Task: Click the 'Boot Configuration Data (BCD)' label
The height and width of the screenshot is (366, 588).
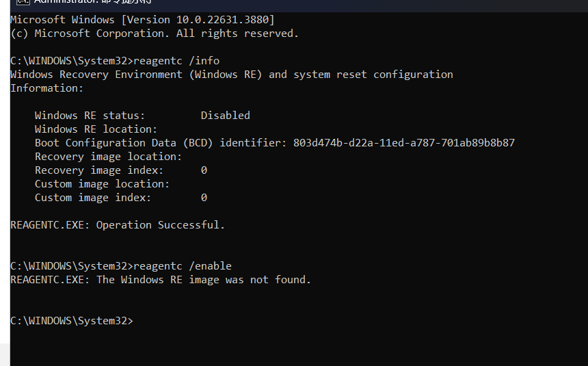Action: (124, 143)
